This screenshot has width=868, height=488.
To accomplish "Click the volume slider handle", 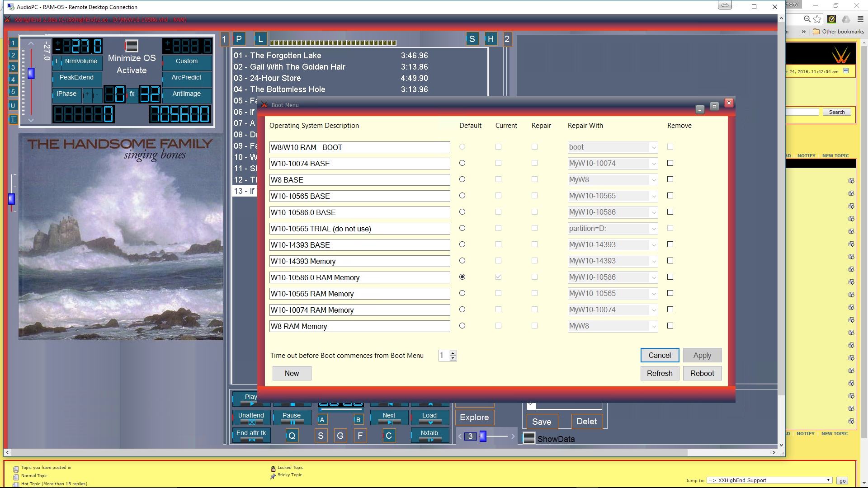I will click(31, 73).
